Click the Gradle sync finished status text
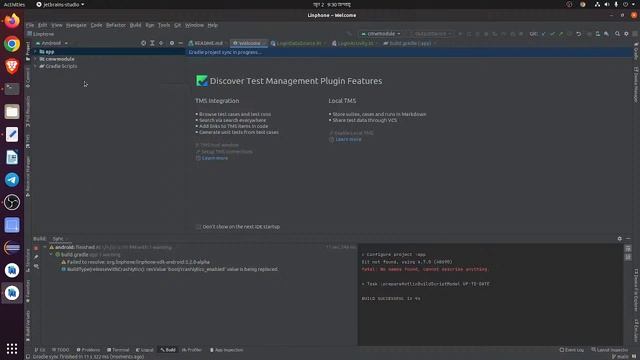The image size is (640, 360). [x=88, y=357]
